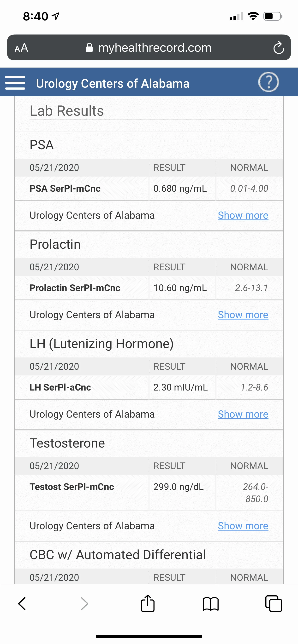Reload the page with refresh icon
Screen dimensions: 298x644
[x=279, y=47]
